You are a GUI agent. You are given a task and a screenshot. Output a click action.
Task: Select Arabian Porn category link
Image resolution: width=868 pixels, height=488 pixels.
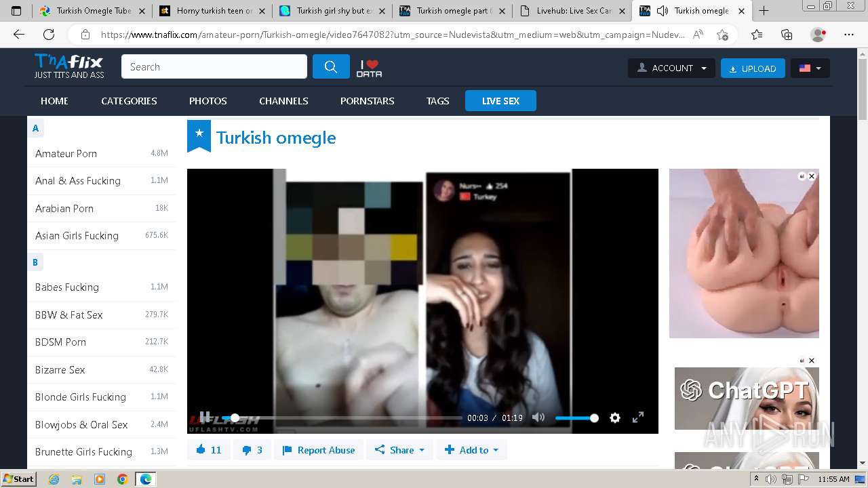click(x=64, y=209)
